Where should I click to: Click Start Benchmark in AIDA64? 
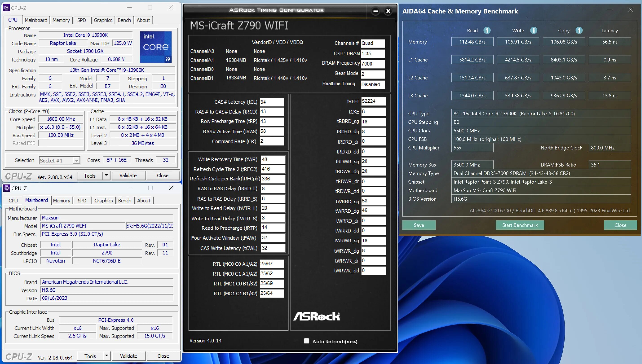coord(520,225)
